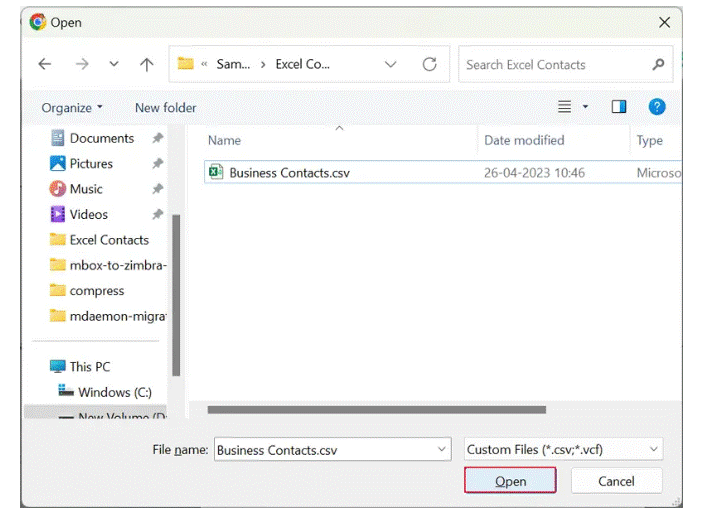Click the Videos folder icon

(57, 214)
